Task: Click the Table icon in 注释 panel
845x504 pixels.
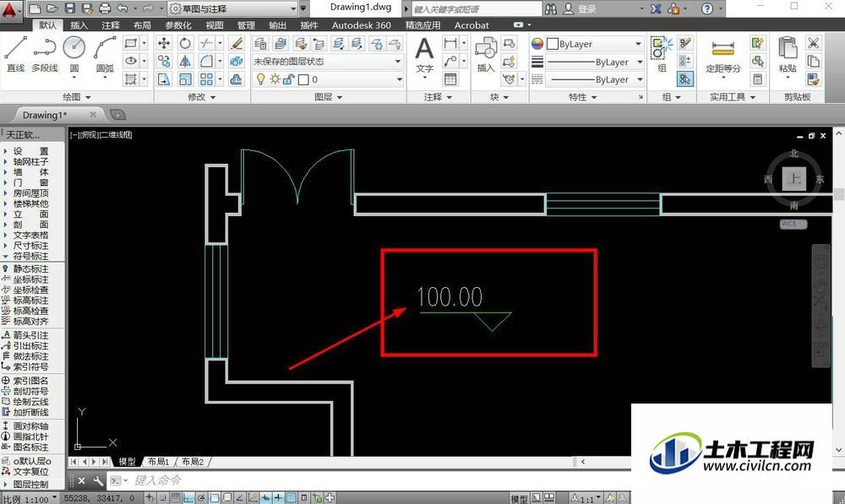Action: [x=450, y=79]
